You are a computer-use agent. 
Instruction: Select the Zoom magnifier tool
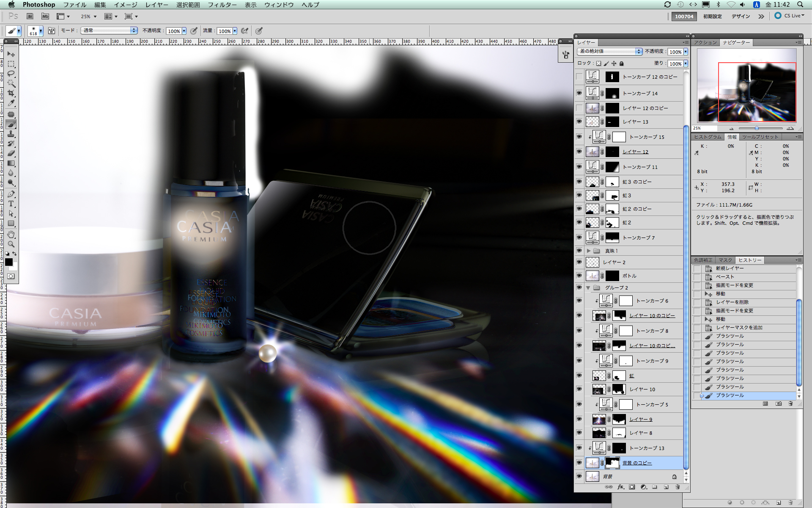[x=11, y=244]
